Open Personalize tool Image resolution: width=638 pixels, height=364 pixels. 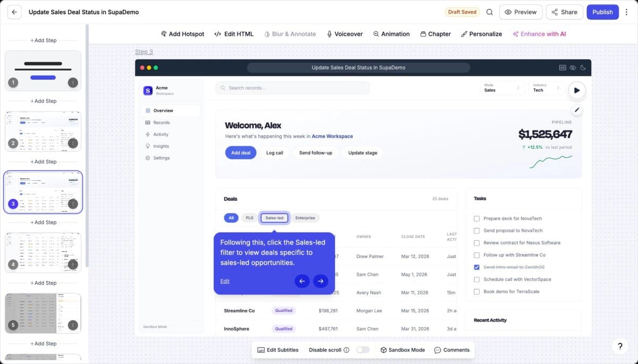[x=481, y=34]
